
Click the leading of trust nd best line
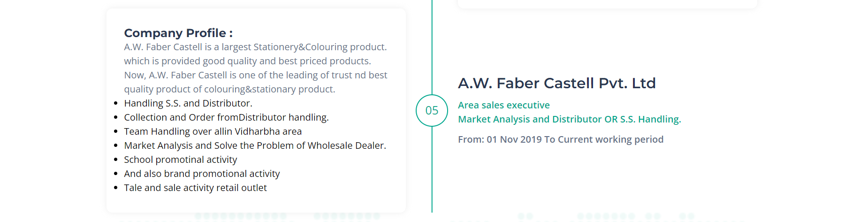(x=255, y=75)
